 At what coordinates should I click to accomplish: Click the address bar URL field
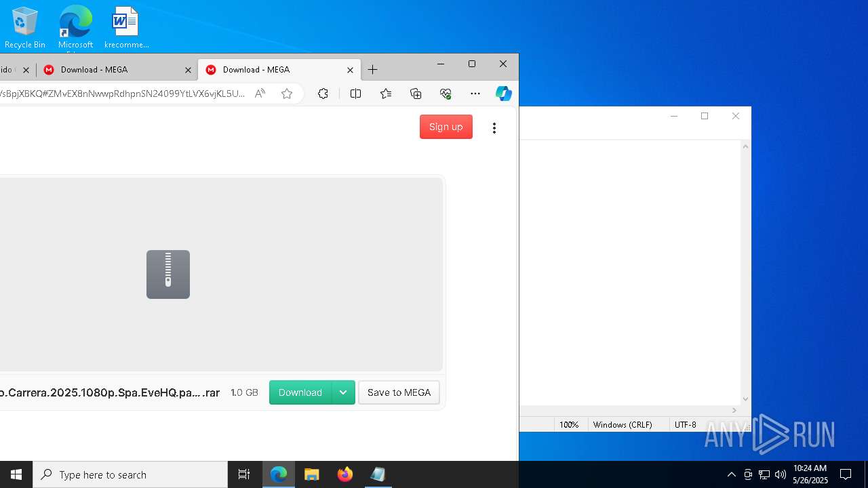pyautogui.click(x=122, y=94)
